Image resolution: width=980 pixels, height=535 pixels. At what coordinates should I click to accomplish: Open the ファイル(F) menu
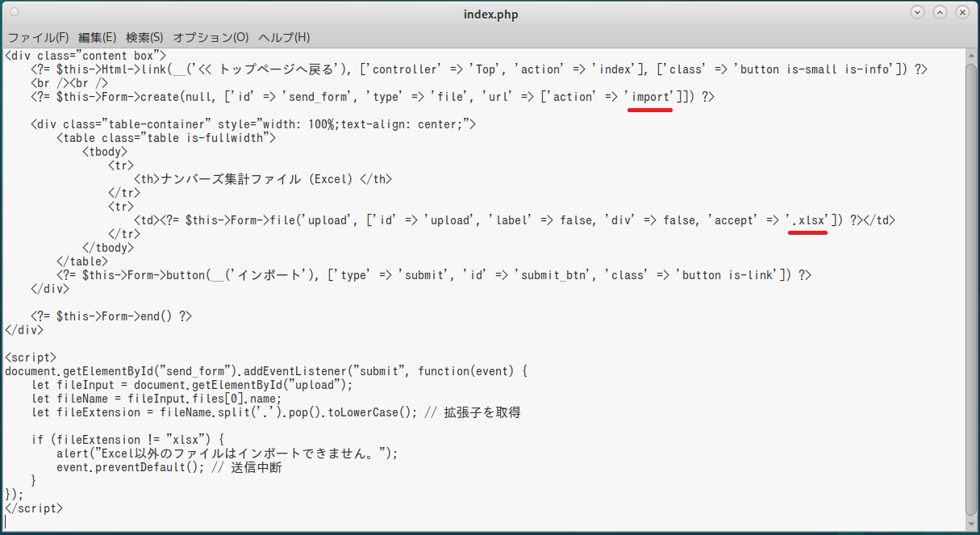pos(38,37)
